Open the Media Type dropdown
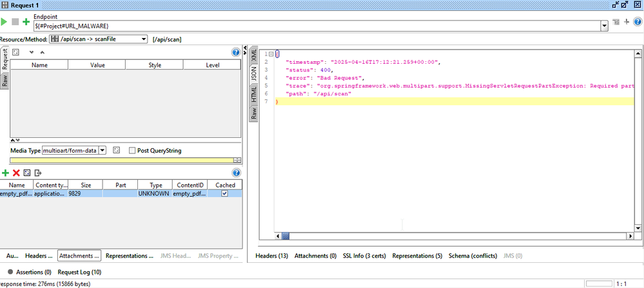Viewport: 644px width, 288px height. (x=101, y=151)
